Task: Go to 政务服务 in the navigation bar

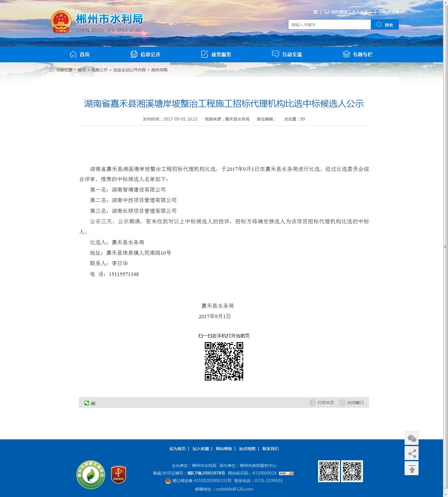Action: pyautogui.click(x=216, y=54)
